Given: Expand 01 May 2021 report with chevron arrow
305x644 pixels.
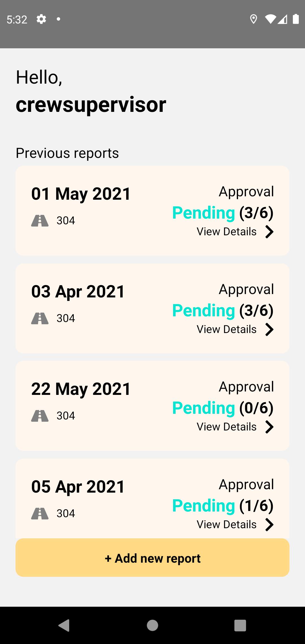Looking at the screenshot, I should (269, 232).
